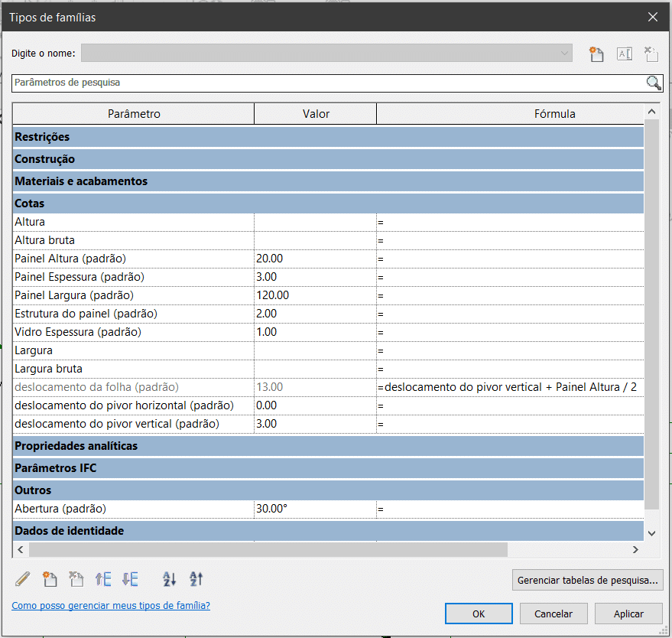Image resolution: width=672 pixels, height=638 pixels.
Task: Close the Tipos de famílias dialog
Action: pyautogui.click(x=653, y=17)
